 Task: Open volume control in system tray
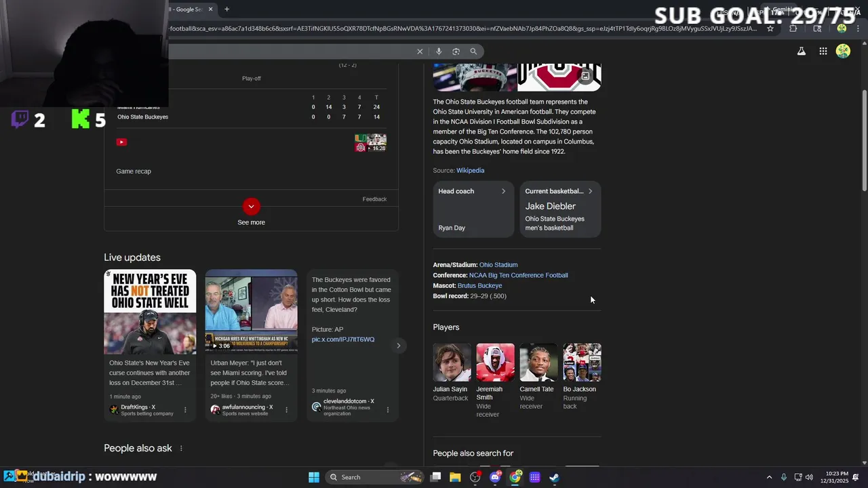[809, 477]
